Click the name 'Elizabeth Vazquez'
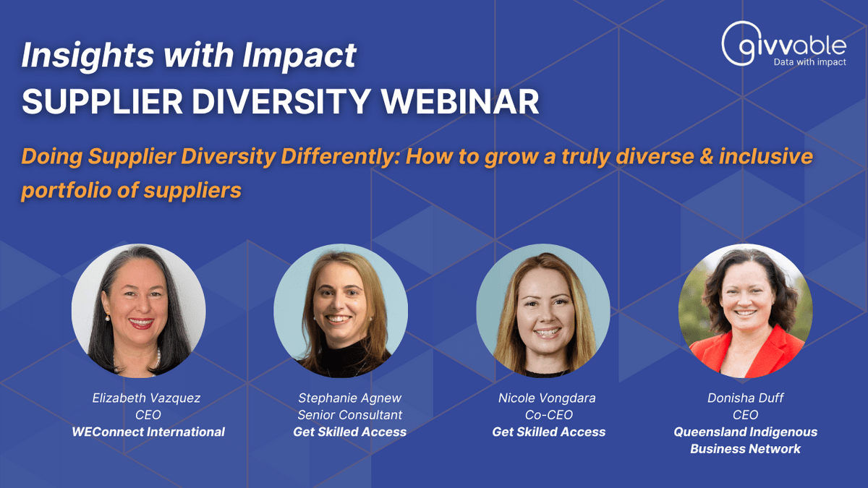This screenshot has height=488, width=868. click(x=148, y=398)
